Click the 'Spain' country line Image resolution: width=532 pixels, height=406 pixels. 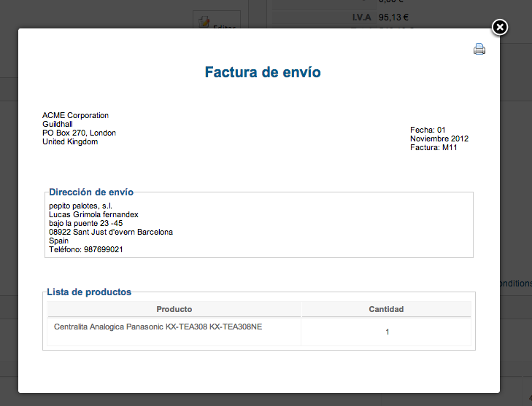(x=58, y=241)
